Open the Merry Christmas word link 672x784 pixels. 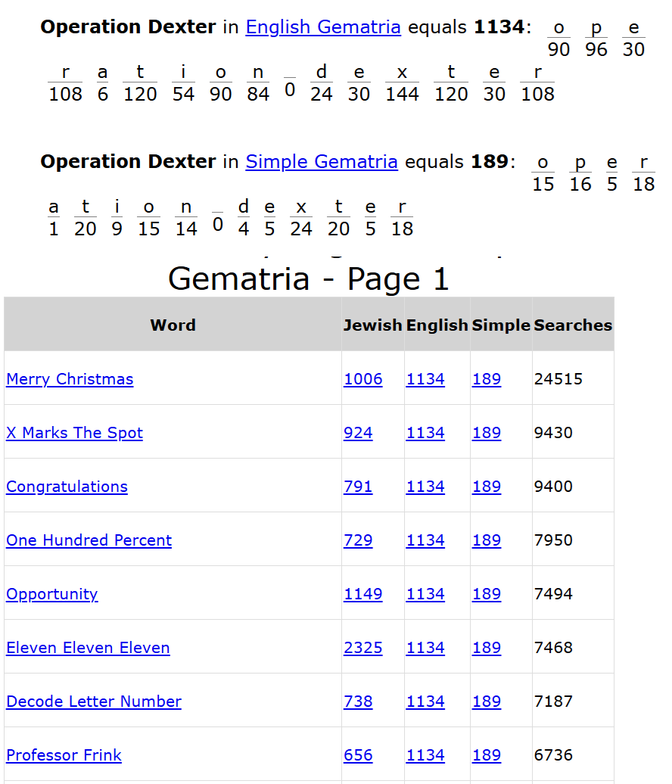point(70,379)
